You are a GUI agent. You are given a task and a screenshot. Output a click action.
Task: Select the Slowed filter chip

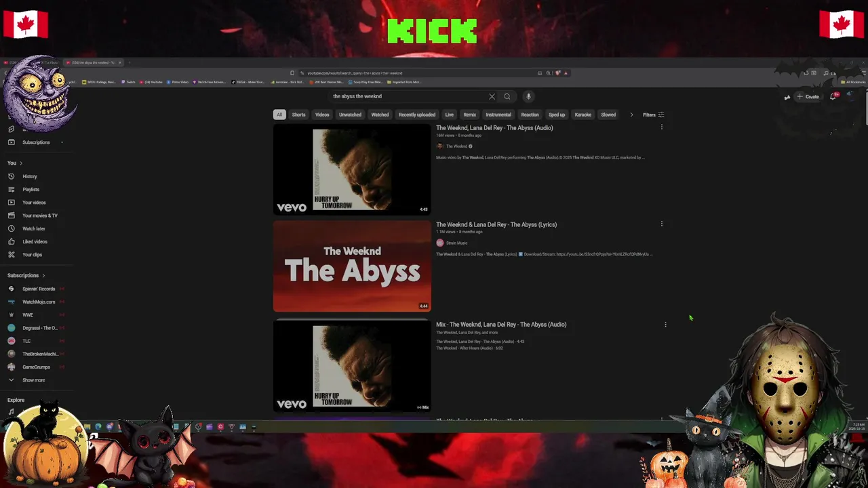tap(608, 115)
